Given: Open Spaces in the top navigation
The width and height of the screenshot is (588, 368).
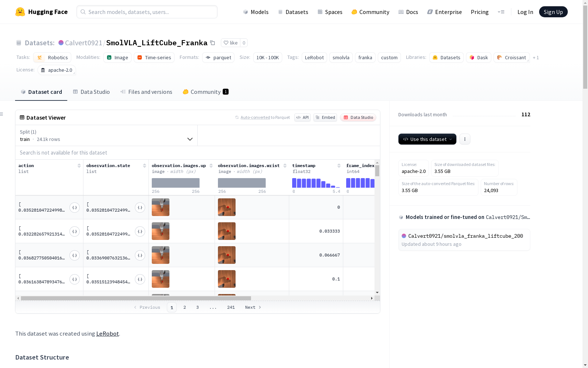Looking at the screenshot, I should 330,12.
